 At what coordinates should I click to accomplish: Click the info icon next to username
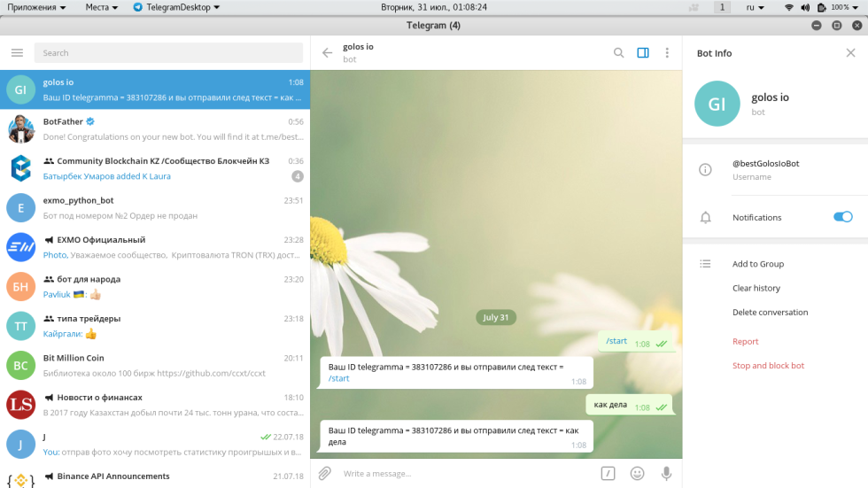(x=705, y=170)
